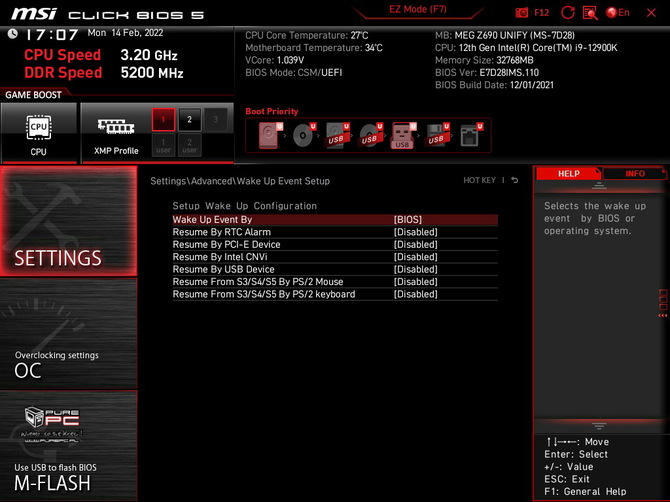The width and height of the screenshot is (670, 502).
Task: Switch to EZ Mode (F7)
Action: click(417, 9)
